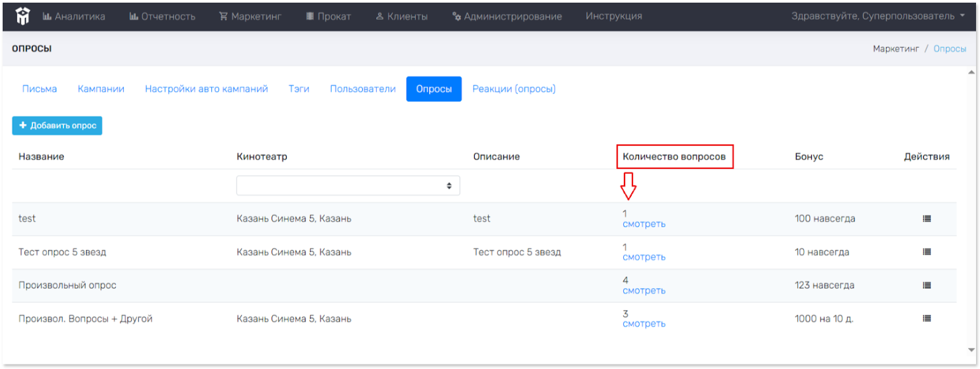
Task: Open actions list icon for test survey
Action: 926,219
